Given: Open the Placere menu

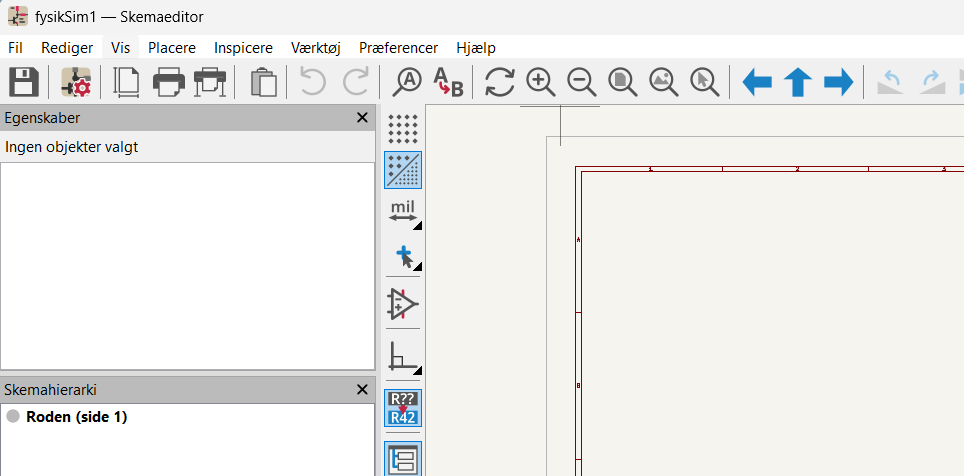Looking at the screenshot, I should click(172, 48).
